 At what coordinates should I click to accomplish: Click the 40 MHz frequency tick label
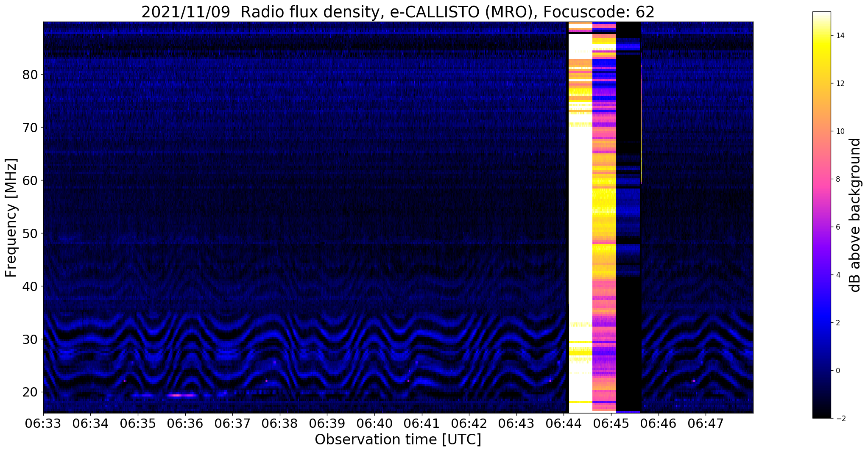click(30, 286)
